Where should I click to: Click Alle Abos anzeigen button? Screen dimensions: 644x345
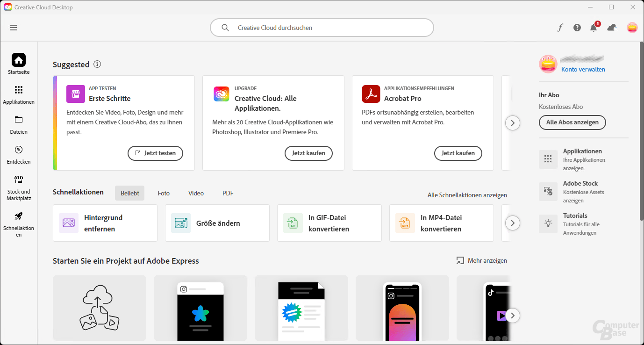pyautogui.click(x=572, y=122)
